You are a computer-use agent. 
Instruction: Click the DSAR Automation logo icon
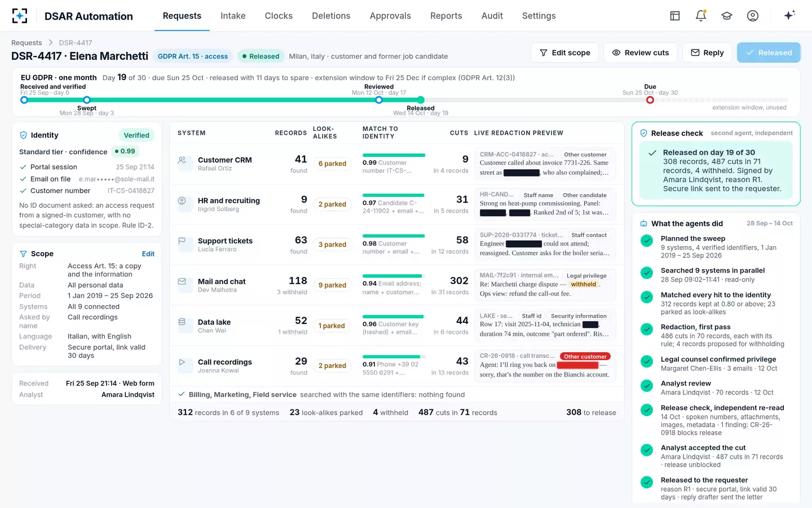tap(20, 16)
